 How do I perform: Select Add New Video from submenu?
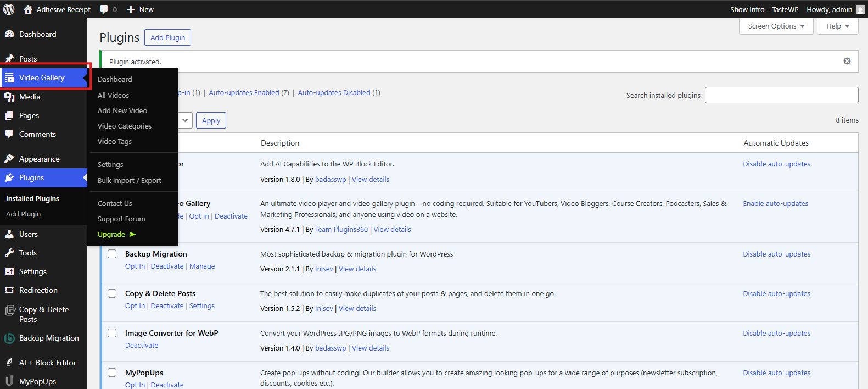click(x=122, y=110)
